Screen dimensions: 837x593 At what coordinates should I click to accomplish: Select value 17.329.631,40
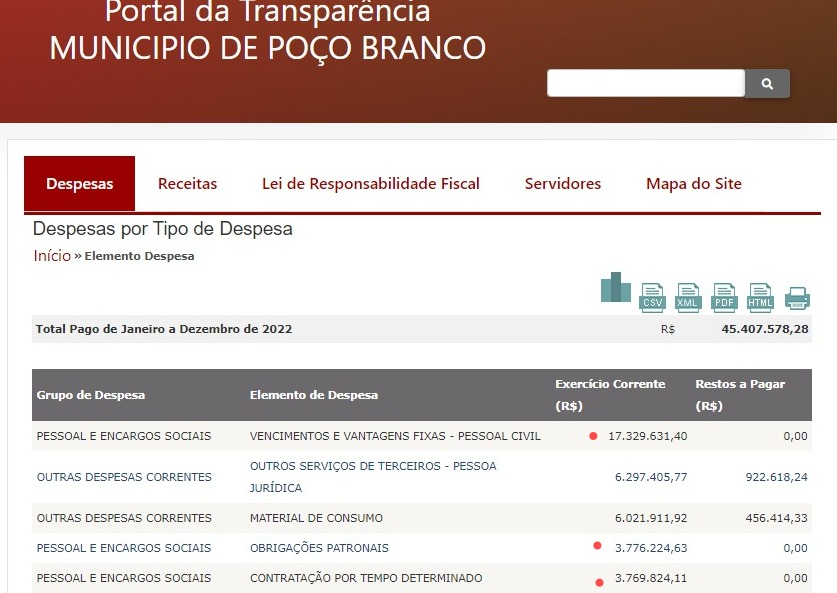648,436
